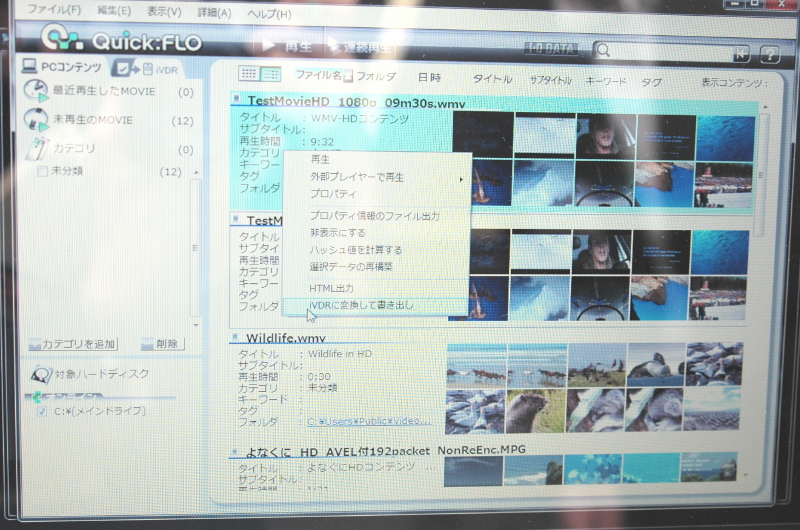Open the ヘルプ(H) menu

point(269,14)
